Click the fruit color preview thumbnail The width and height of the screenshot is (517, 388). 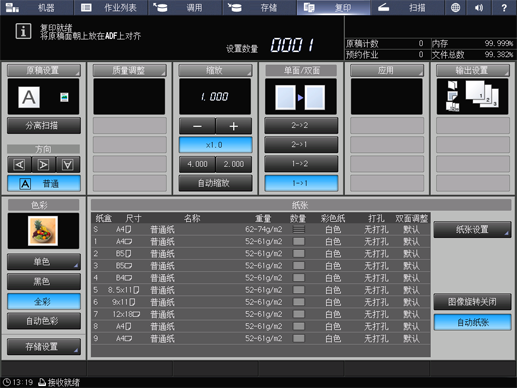[x=43, y=231]
